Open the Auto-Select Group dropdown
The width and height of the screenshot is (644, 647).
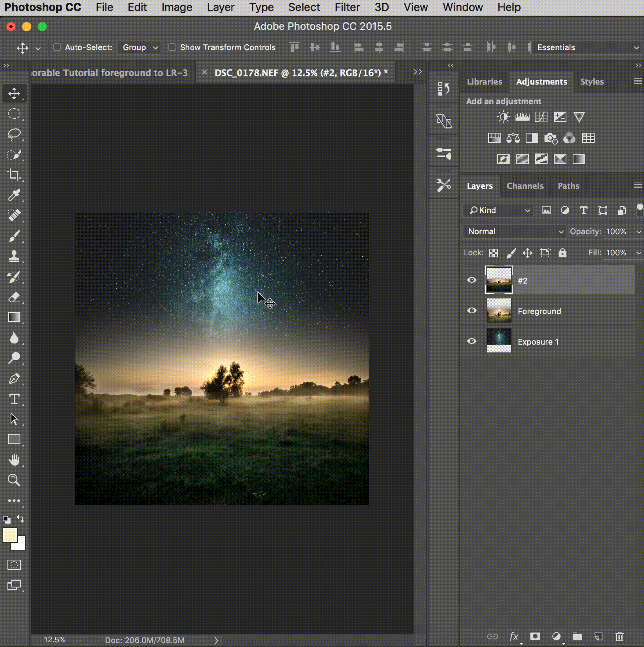click(x=139, y=47)
